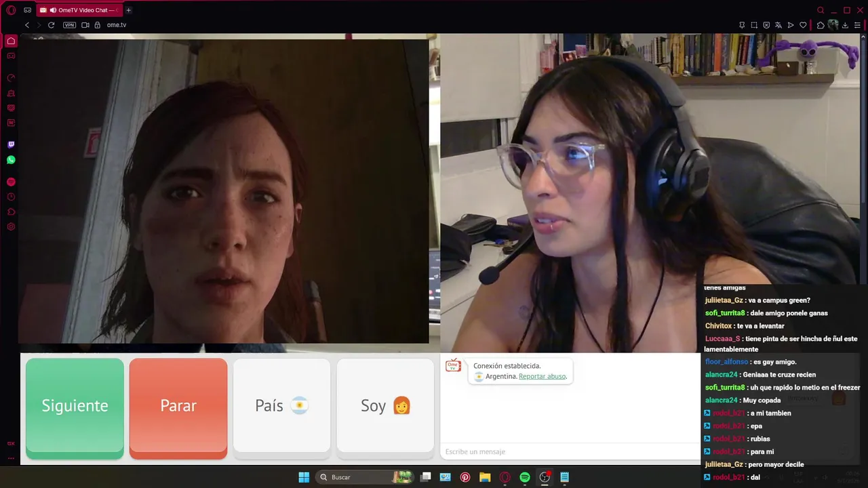Open Spotify from the taskbar
The width and height of the screenshot is (868, 488).
[x=525, y=477]
